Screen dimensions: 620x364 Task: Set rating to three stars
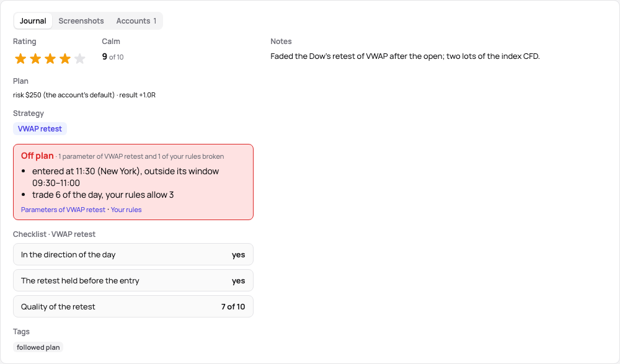coord(50,59)
